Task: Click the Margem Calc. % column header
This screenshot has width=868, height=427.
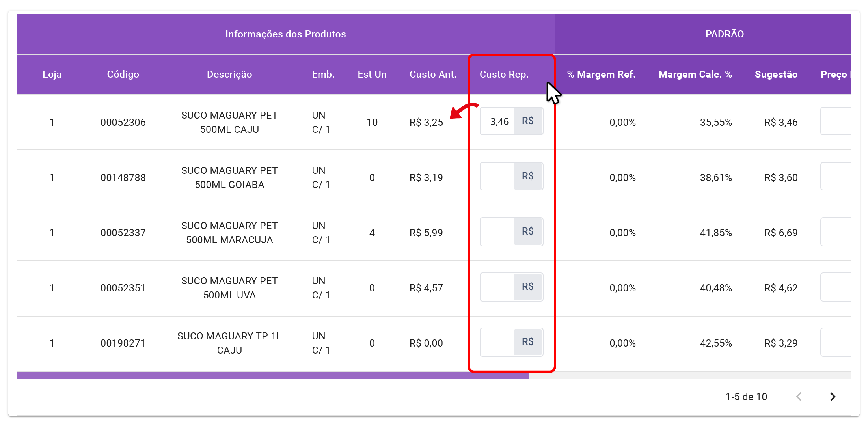Action: (695, 75)
